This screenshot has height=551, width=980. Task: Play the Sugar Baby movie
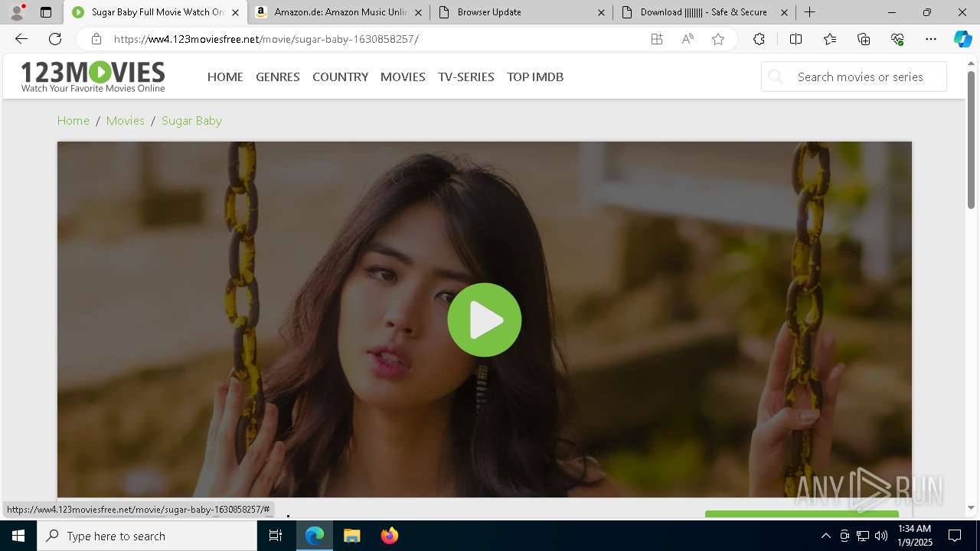485,320
